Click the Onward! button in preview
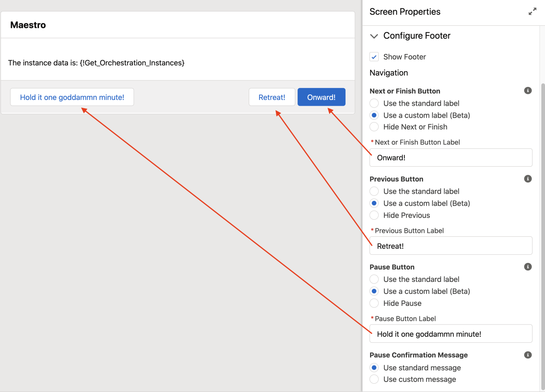The image size is (545, 392). pyautogui.click(x=321, y=97)
